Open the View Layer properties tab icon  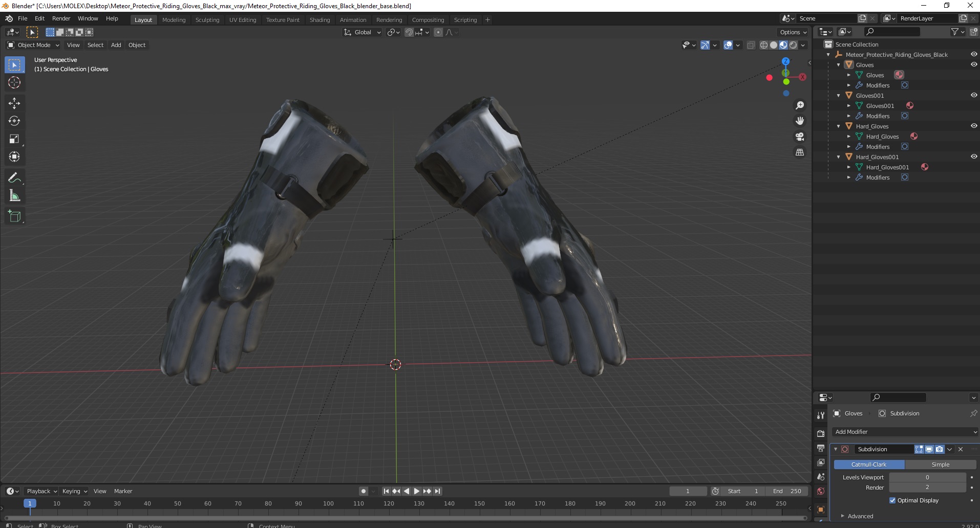point(821,463)
